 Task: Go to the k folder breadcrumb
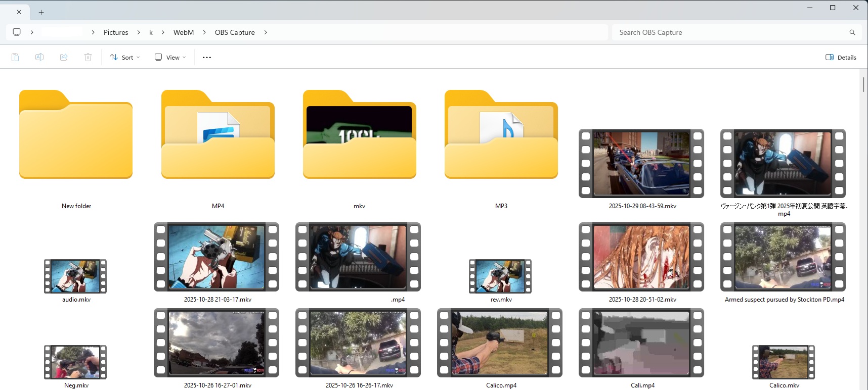(x=151, y=32)
